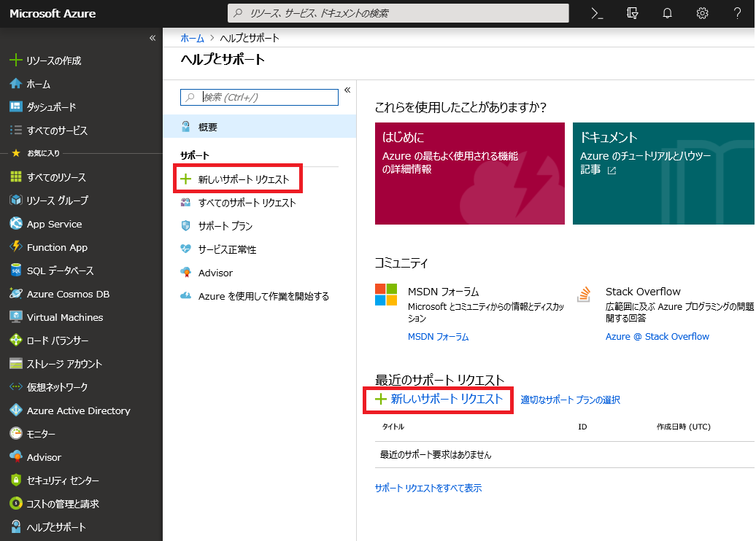Click the Azure Cosmos DB icon
756x541 pixels.
pyautogui.click(x=16, y=293)
